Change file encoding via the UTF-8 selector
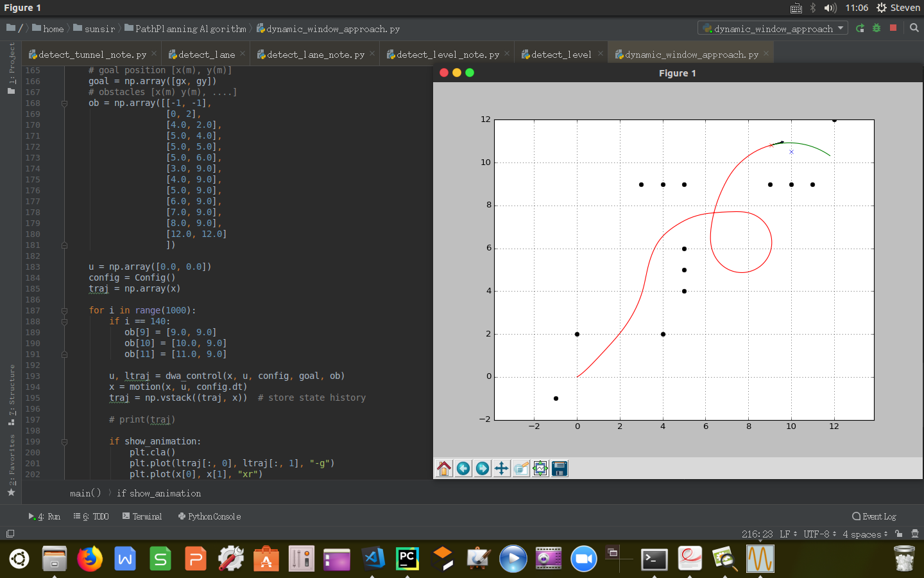Screen dimensions: 924x578 (x=819, y=534)
